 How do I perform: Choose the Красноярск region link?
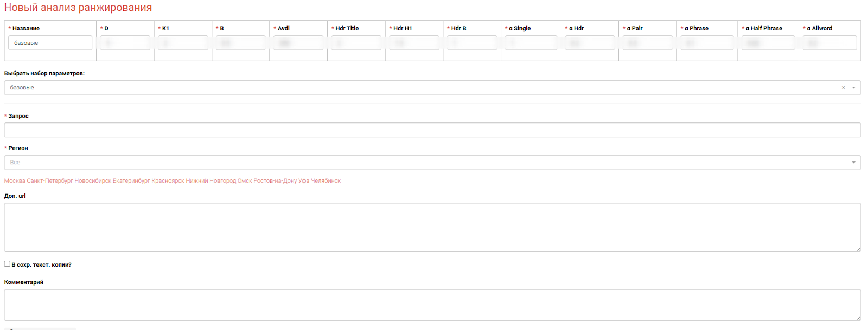click(168, 181)
